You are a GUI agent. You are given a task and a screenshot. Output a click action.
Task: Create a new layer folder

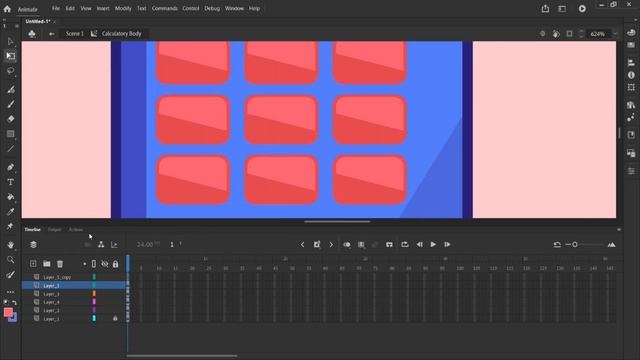click(x=47, y=264)
